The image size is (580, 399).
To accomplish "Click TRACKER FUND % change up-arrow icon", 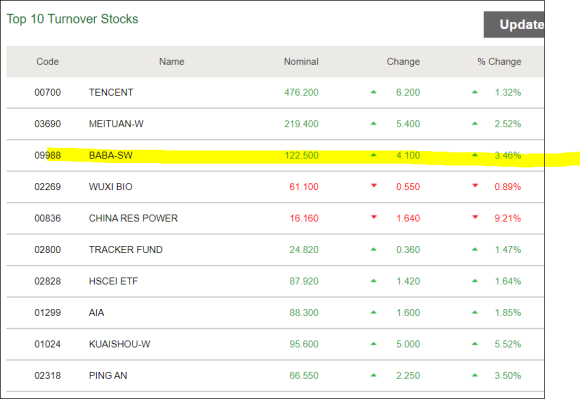I will (475, 249).
